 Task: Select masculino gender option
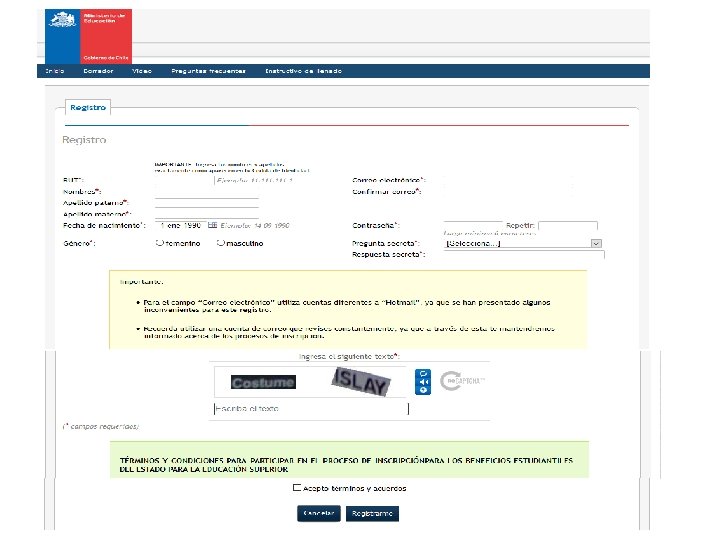pyautogui.click(x=221, y=243)
